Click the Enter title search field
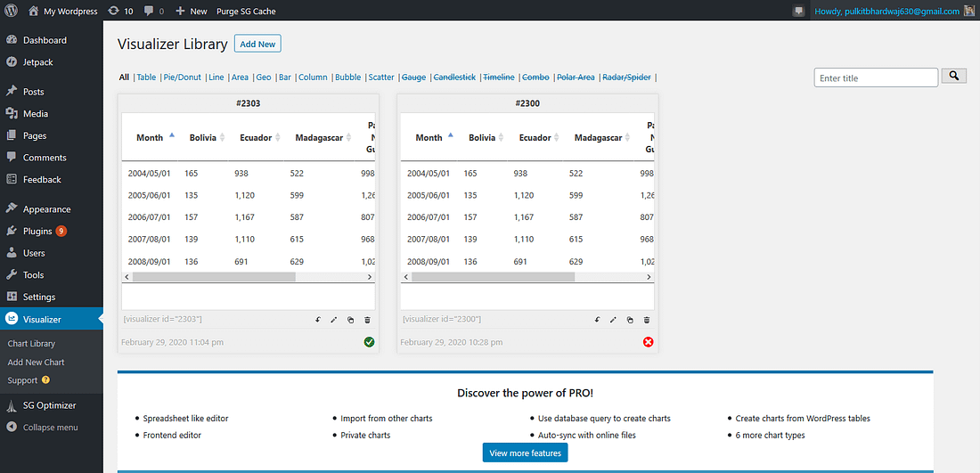The image size is (980, 473). [x=877, y=77]
